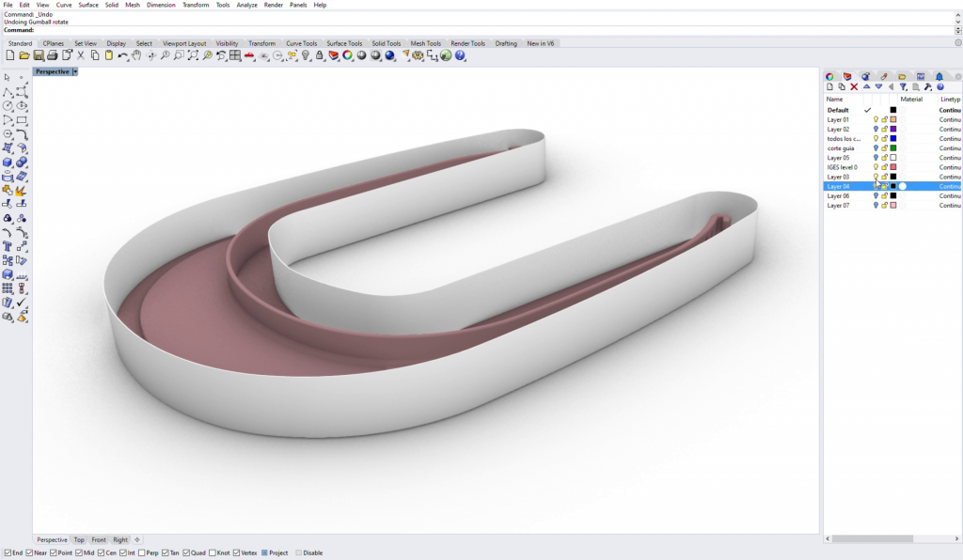
Task: Click the red Delete layer icon
Action: (x=854, y=87)
